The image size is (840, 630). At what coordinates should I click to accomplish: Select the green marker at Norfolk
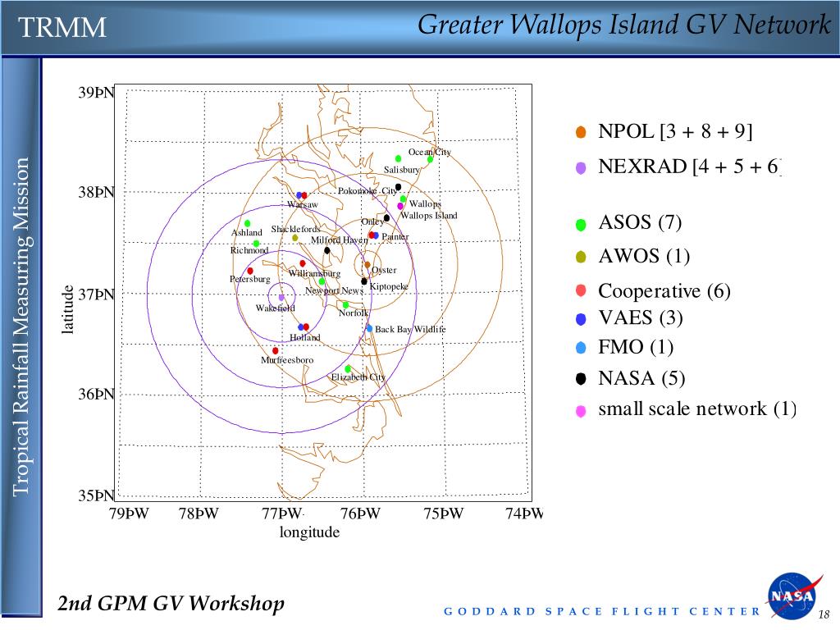(346, 305)
